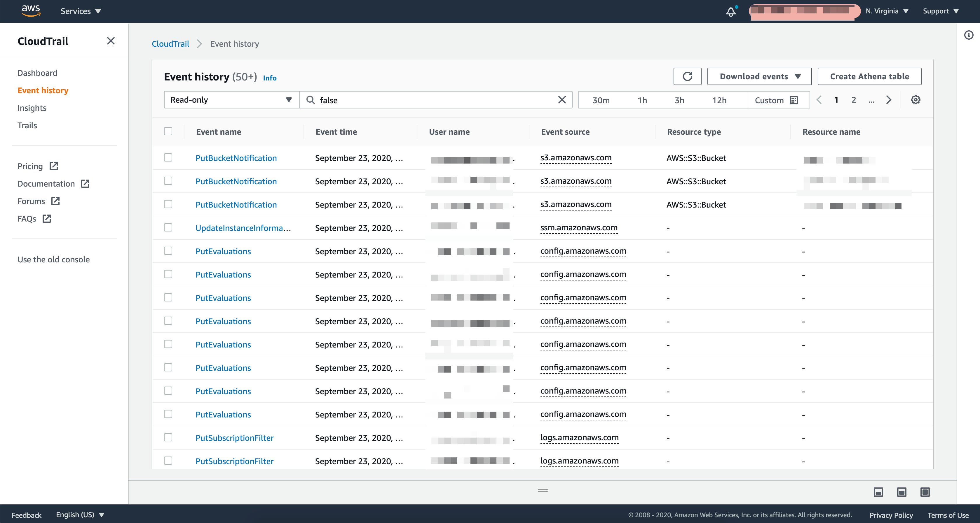Open the Read-only filter dropdown

pyautogui.click(x=231, y=100)
